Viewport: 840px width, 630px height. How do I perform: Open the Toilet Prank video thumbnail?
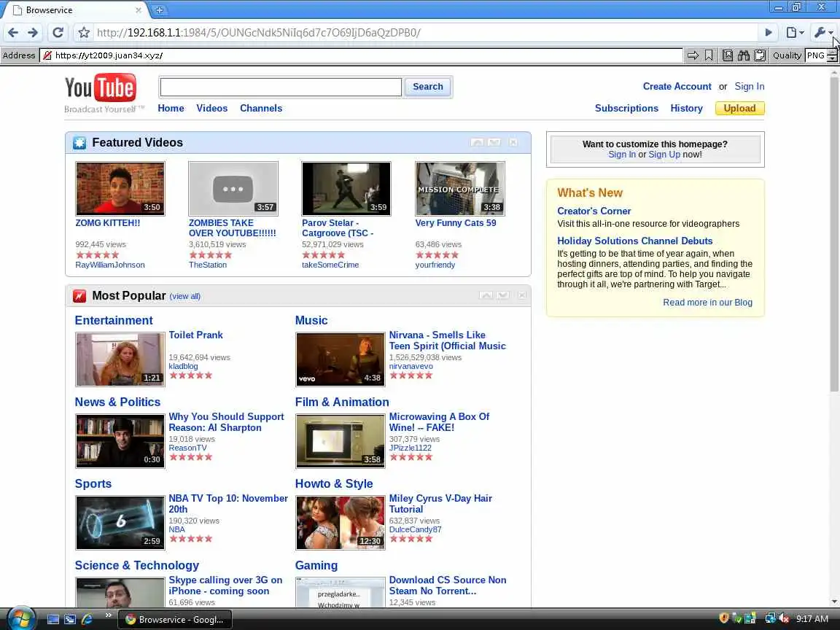pos(120,359)
